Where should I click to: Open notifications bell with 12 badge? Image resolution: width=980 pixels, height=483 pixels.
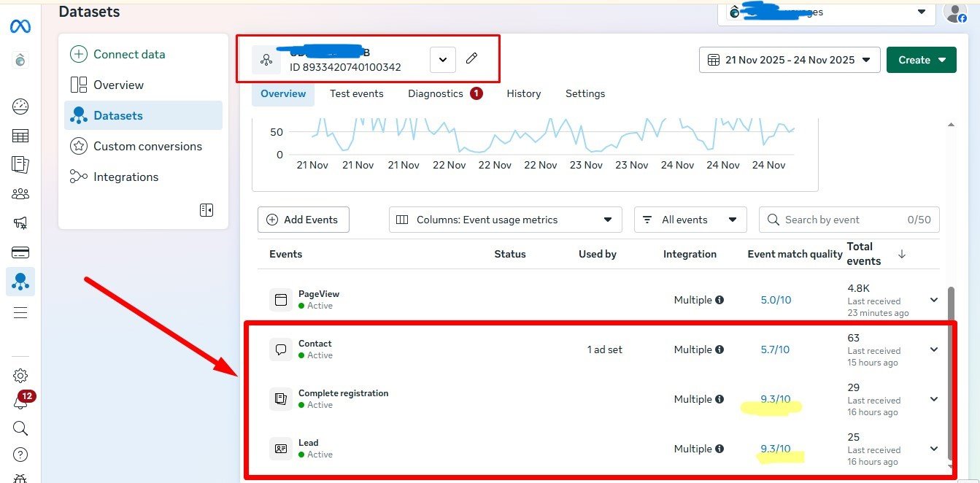pos(20,402)
